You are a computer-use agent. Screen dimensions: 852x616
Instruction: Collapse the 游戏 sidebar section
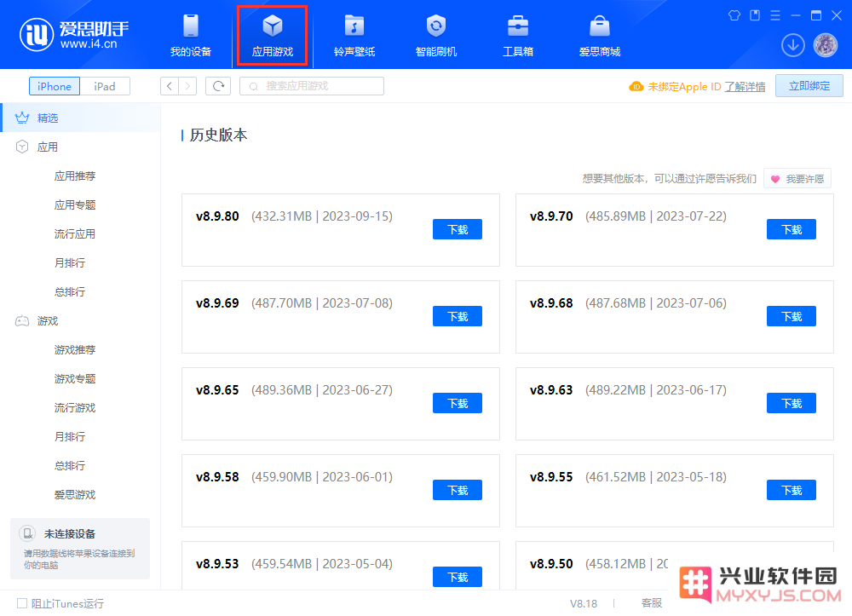click(x=47, y=320)
